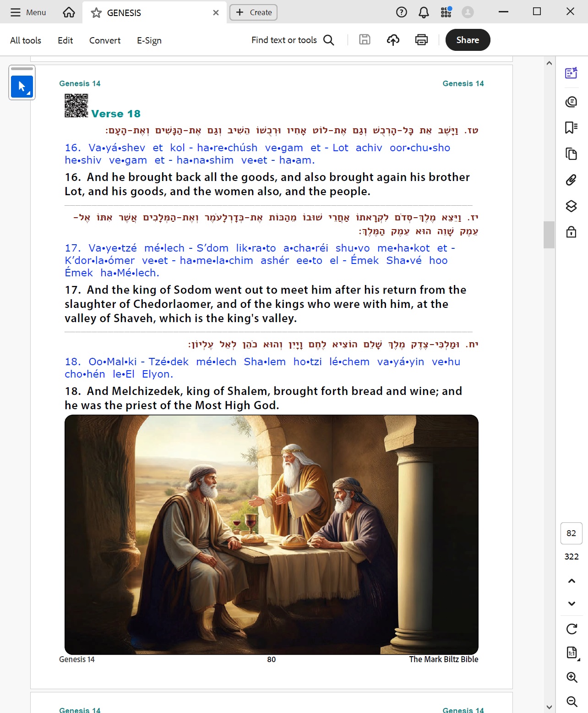Open the attachments paperclip panel
This screenshot has height=713, width=588.
point(571,180)
